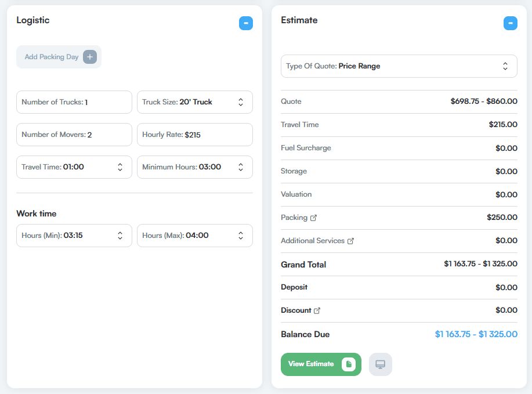Adjust the Travel Time stepper
Viewport: 532px width, 394px height.
pyautogui.click(x=120, y=166)
